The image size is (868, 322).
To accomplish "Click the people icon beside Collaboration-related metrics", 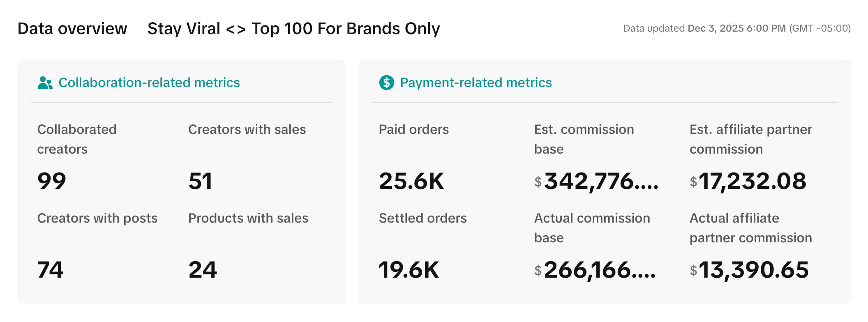I will pos(45,83).
